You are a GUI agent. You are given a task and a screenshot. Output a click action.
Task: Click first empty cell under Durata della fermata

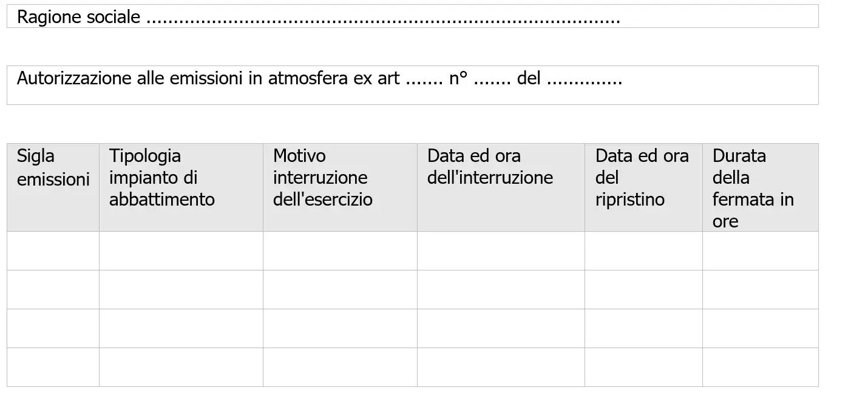pyautogui.click(x=760, y=251)
